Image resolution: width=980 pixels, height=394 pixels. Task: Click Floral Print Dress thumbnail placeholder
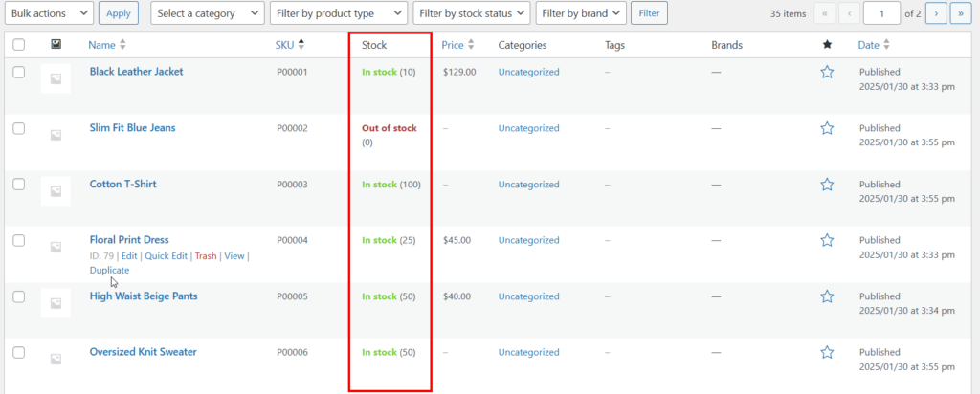coord(56,247)
